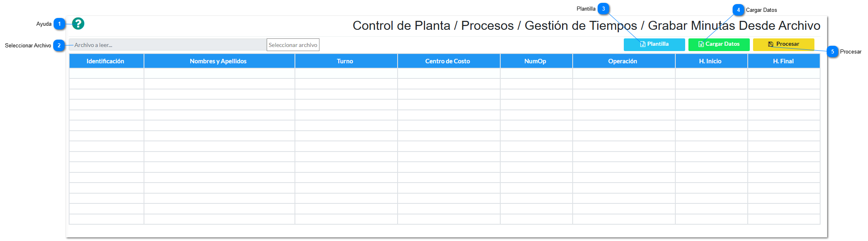Click the H. Final column header
The image size is (868, 241).
(784, 61)
